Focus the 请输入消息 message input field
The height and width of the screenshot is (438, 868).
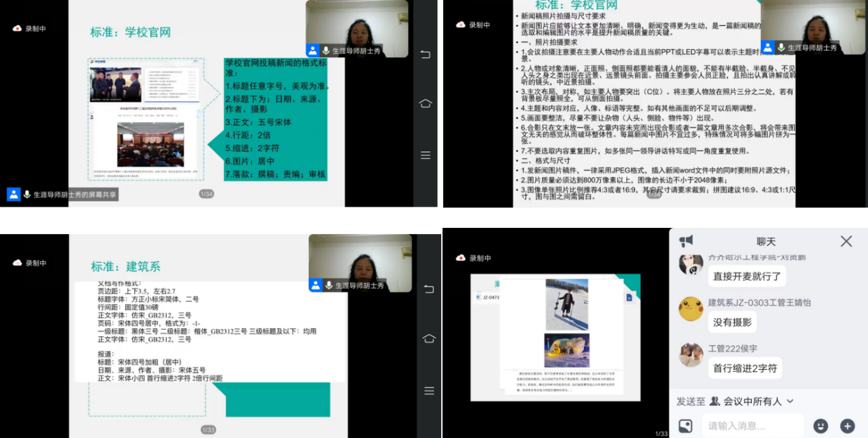(x=751, y=426)
